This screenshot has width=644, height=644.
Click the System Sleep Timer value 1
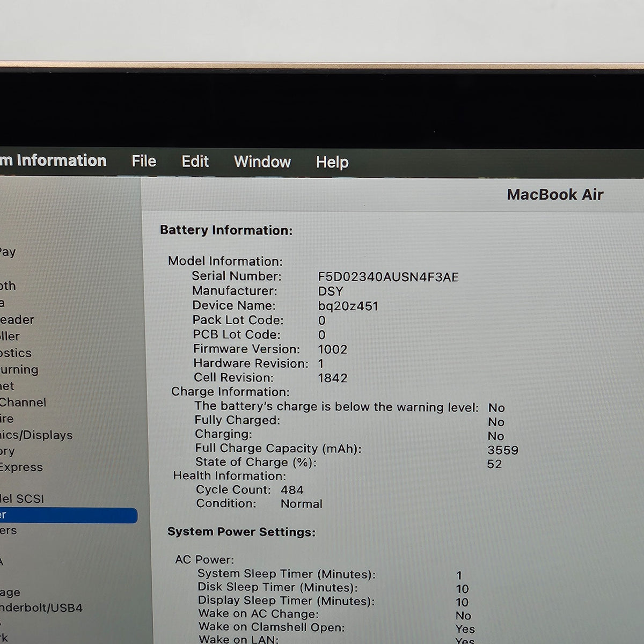coord(459,575)
